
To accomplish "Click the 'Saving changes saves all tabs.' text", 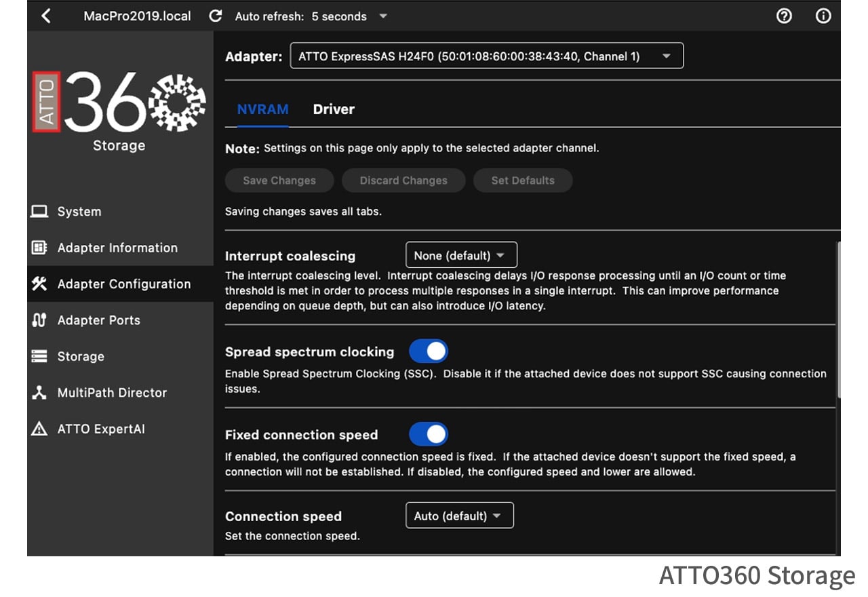I will [303, 212].
